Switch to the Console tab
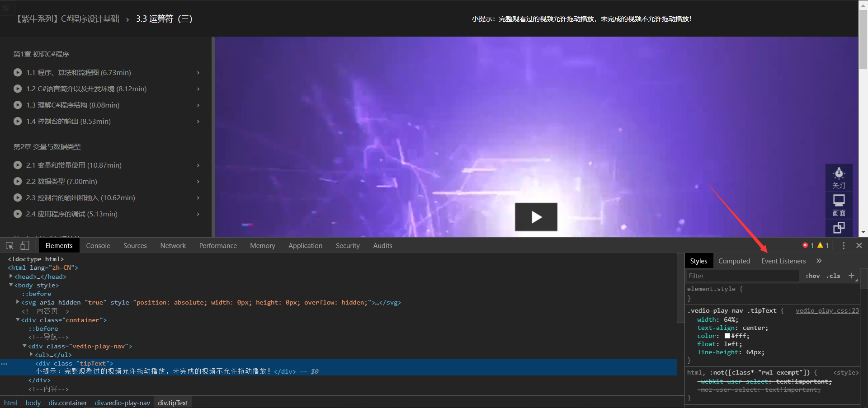Viewport: 868px width, 408px height. (x=98, y=245)
